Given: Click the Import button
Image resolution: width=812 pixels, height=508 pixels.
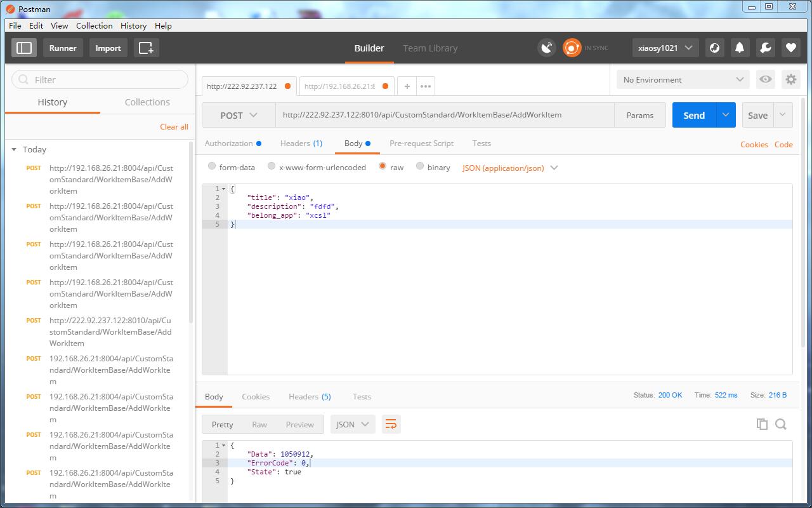Looking at the screenshot, I should [x=108, y=48].
